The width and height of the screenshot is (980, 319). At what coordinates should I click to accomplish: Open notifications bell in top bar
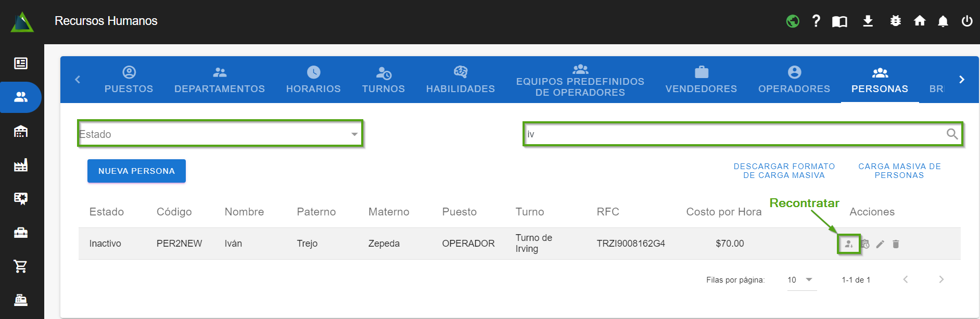(x=943, y=21)
